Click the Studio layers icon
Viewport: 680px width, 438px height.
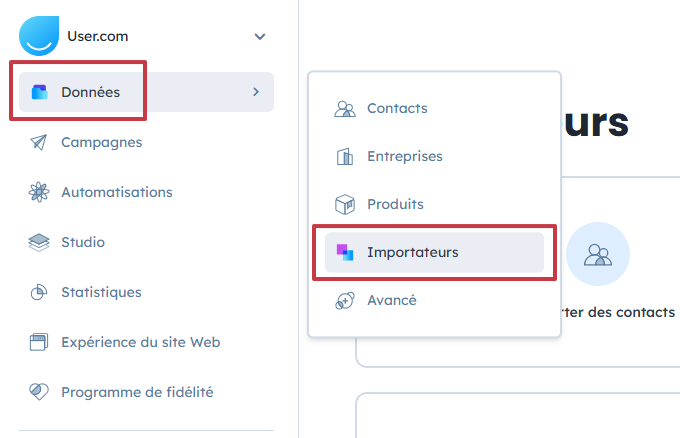(39, 242)
